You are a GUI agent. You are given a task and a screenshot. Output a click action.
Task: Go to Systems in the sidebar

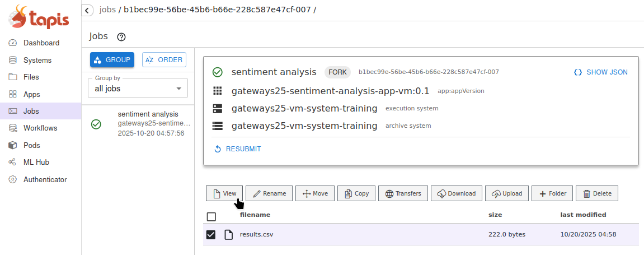37,60
